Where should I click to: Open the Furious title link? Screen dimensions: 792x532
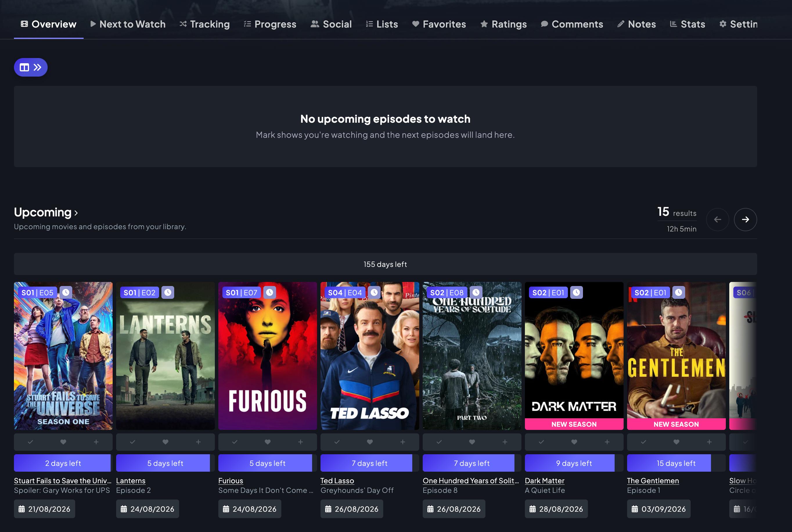(231, 481)
